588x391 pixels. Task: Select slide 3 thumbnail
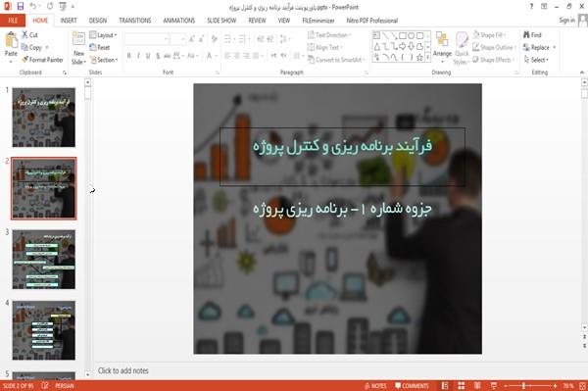tap(44, 260)
